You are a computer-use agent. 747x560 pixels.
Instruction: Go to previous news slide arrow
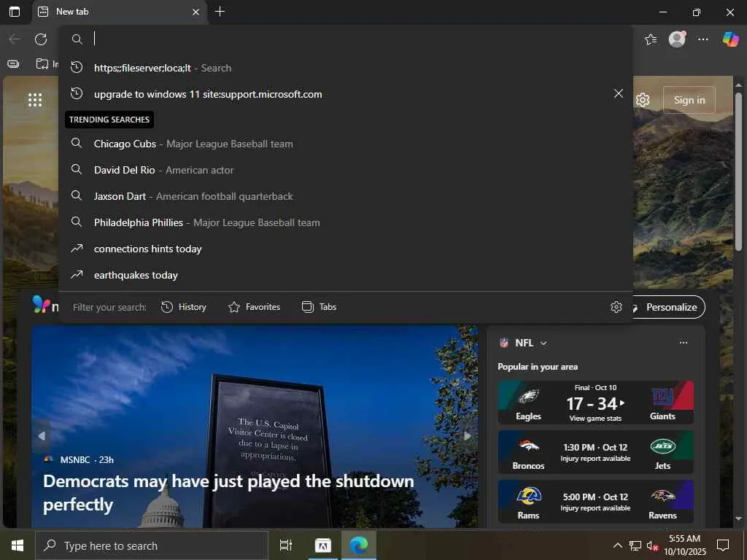pos(42,436)
